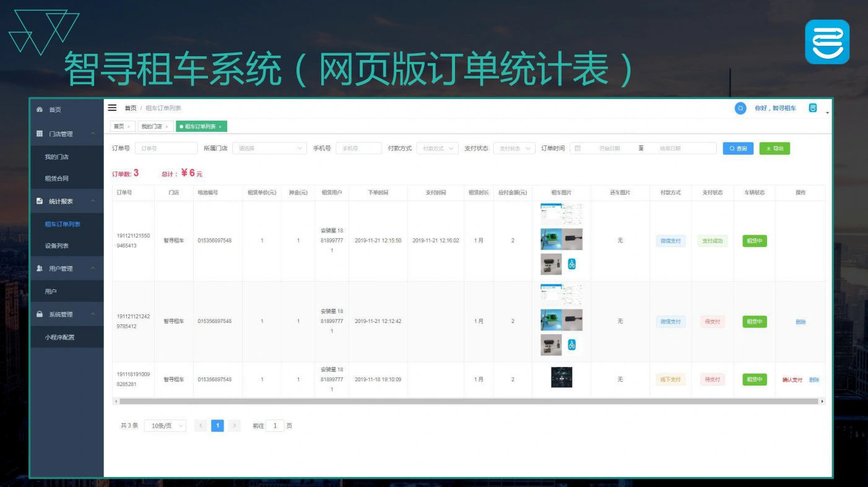The height and width of the screenshot is (487, 868).
Task: Click the 订单号 search input field
Action: pos(166,149)
